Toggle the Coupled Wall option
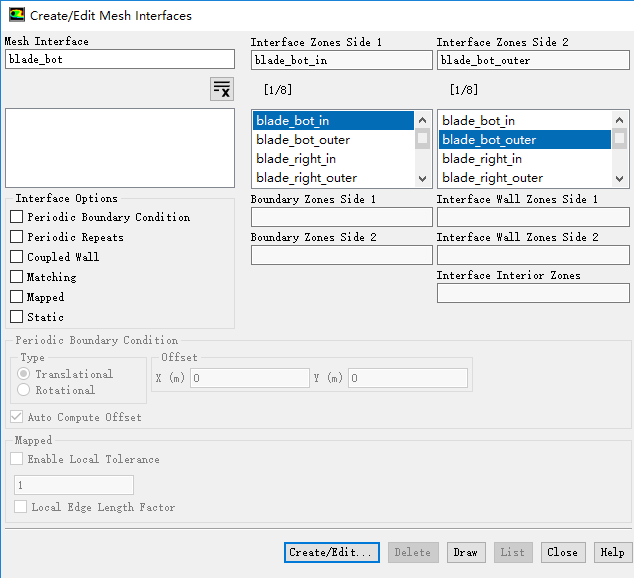This screenshot has width=634, height=578. click(x=17, y=257)
